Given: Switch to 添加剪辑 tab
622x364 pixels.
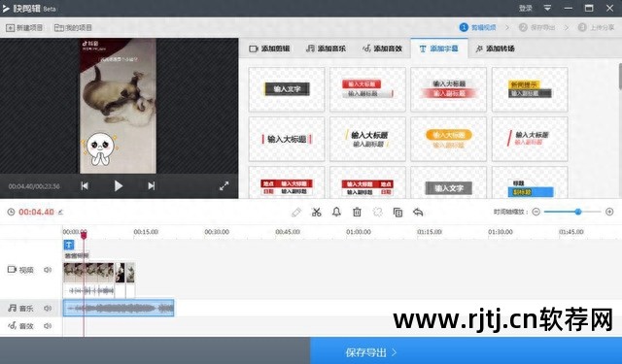Looking at the screenshot, I should (269, 49).
